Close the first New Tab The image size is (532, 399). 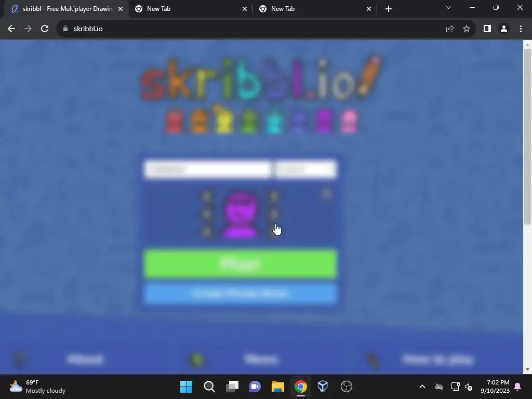[x=245, y=9]
